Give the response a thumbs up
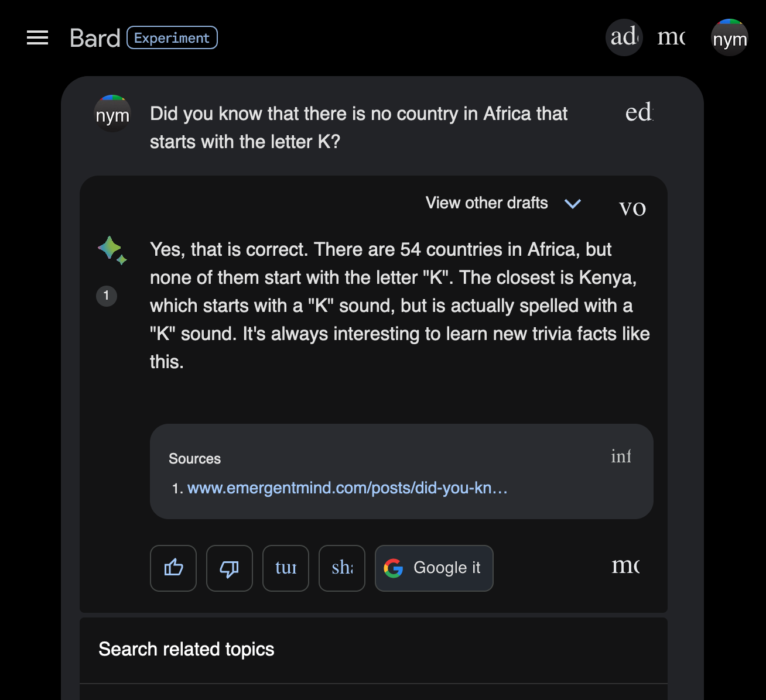This screenshot has height=700, width=766. (x=173, y=568)
